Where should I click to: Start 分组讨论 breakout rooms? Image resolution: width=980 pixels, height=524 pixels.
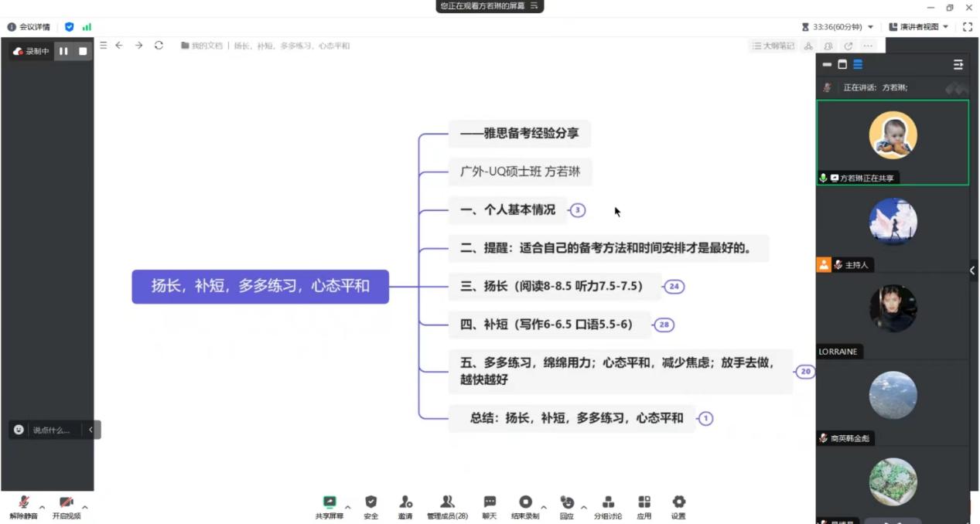pos(609,506)
